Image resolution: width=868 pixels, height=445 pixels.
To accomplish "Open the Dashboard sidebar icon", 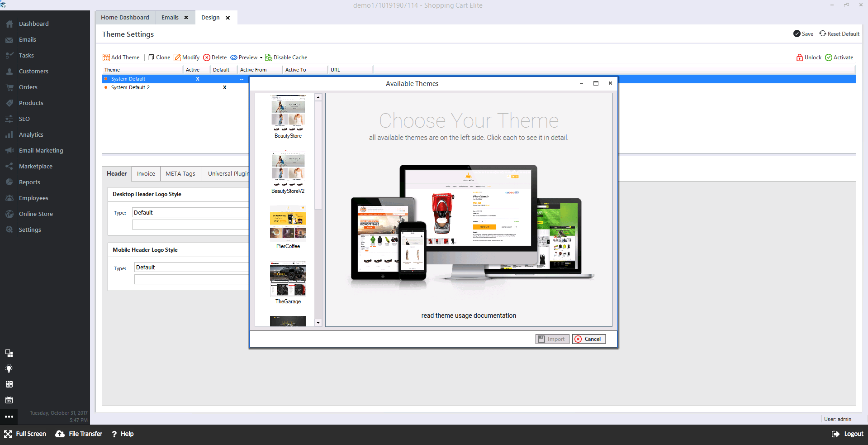I will pyautogui.click(x=9, y=24).
